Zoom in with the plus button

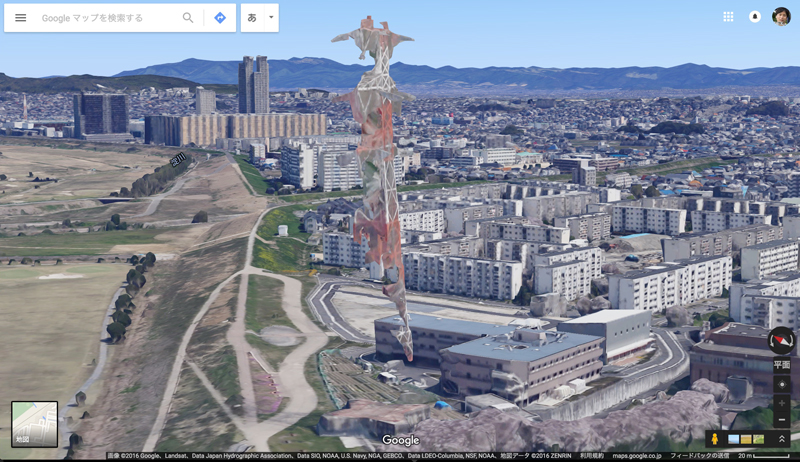[x=782, y=402]
